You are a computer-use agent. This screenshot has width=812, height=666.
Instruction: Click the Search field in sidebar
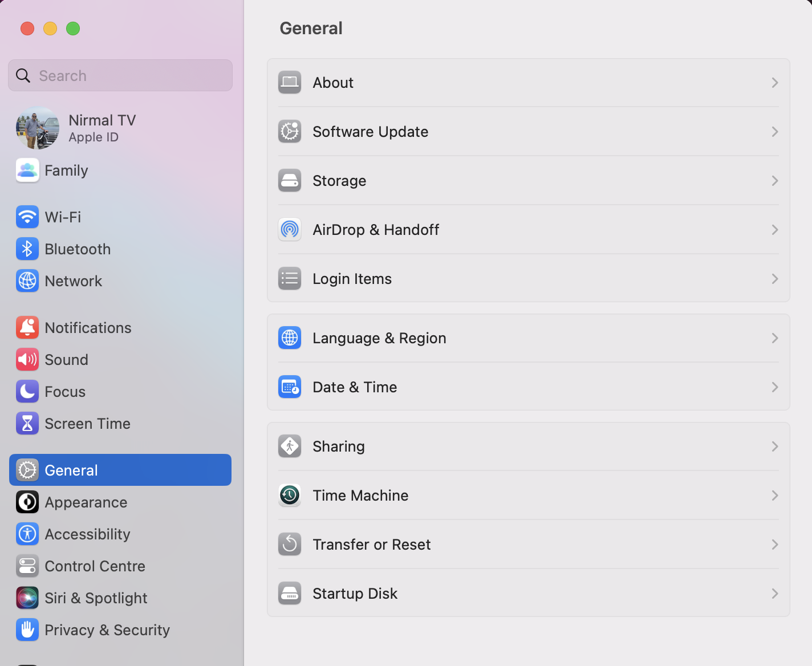tap(120, 75)
